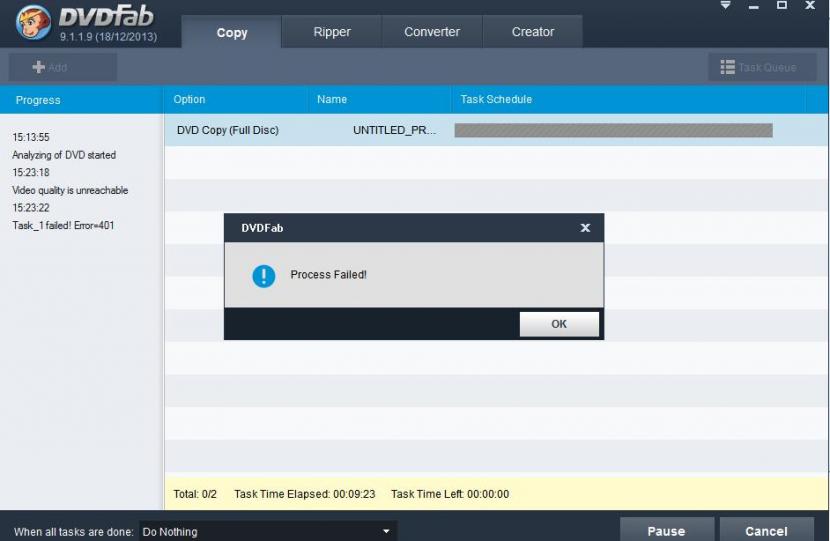Click the 'Total: 0/2' status text
The width and height of the screenshot is (830, 541).
click(195, 494)
